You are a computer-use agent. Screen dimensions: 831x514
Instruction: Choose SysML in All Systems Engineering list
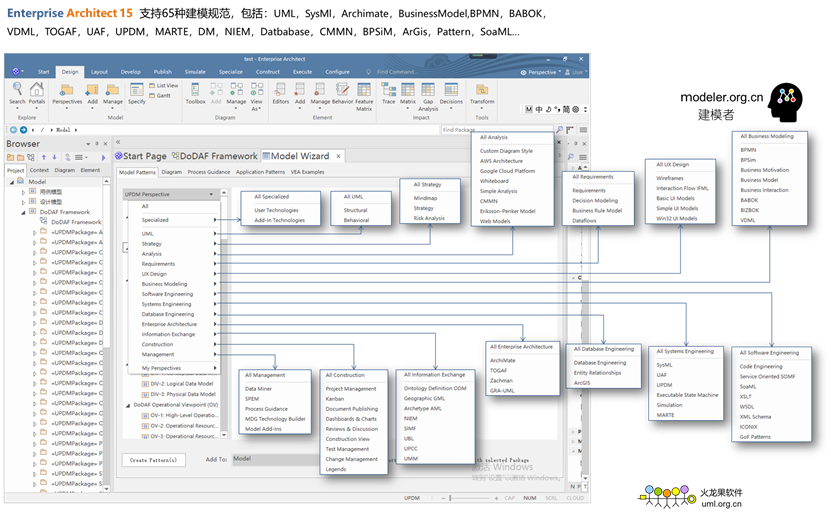[664, 365]
